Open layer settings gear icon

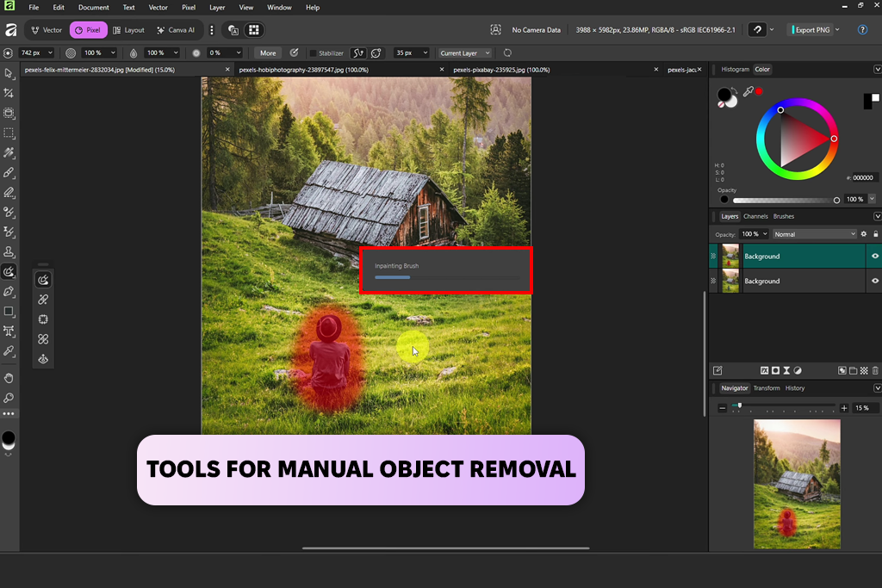pos(864,234)
